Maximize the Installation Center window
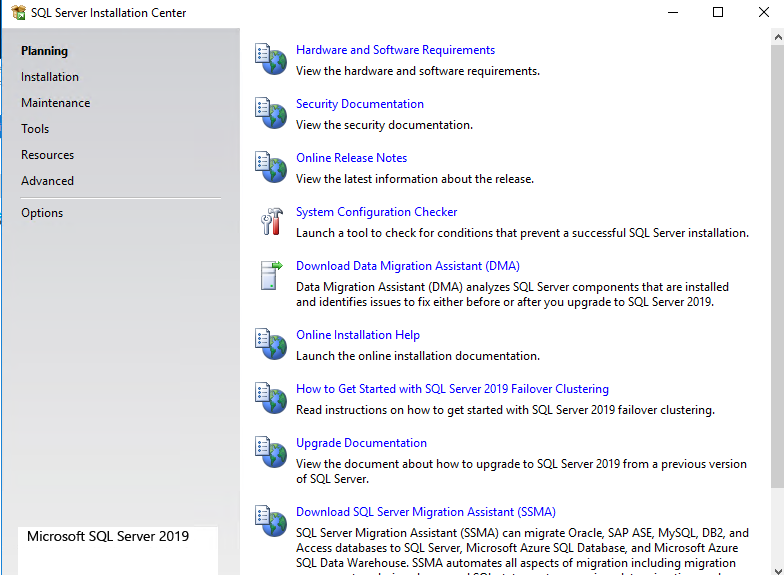Viewport: 784px width, 575px height. [x=718, y=12]
